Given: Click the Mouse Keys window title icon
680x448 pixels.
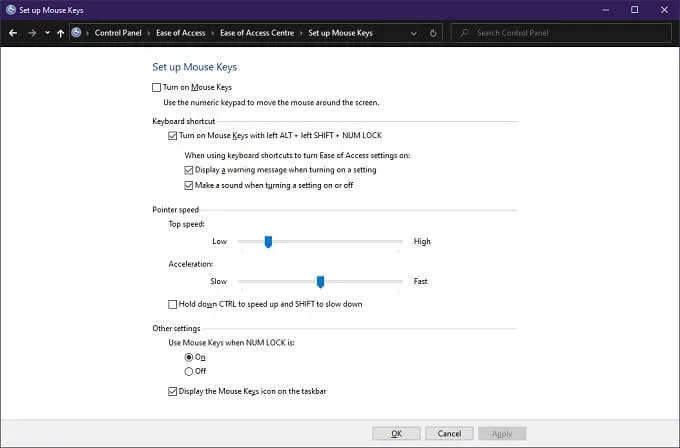Looking at the screenshot, I should click(10, 9).
